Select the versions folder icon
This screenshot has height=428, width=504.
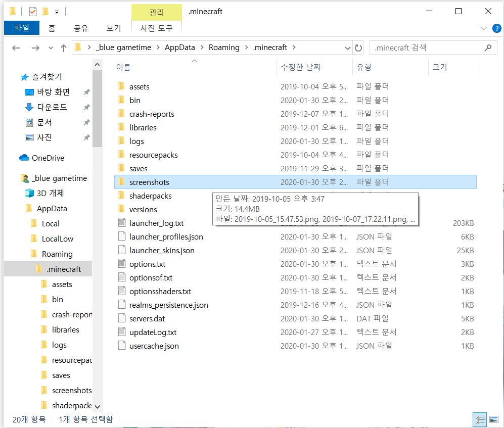tap(121, 209)
